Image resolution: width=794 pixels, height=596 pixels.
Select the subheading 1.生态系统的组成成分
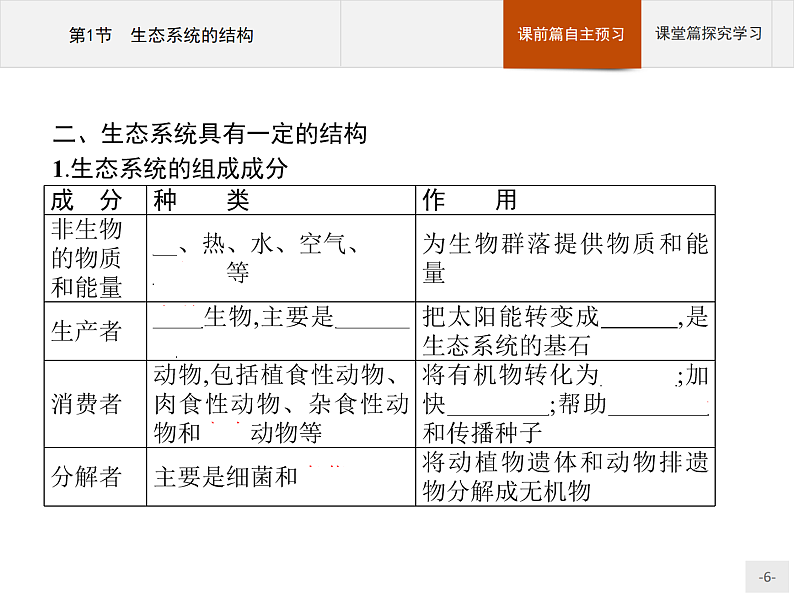point(170,168)
